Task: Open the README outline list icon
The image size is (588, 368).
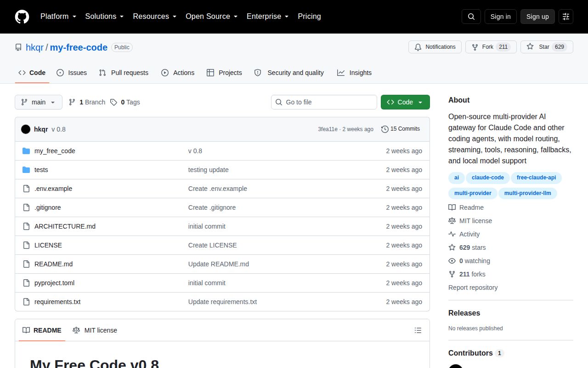Action: [418, 330]
